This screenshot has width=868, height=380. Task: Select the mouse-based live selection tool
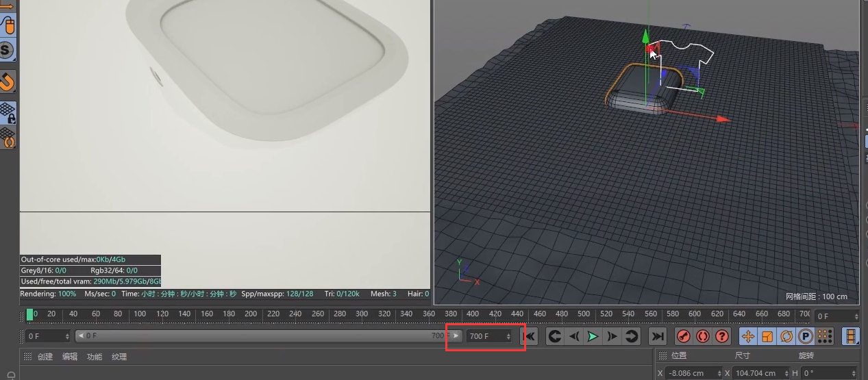[x=8, y=25]
